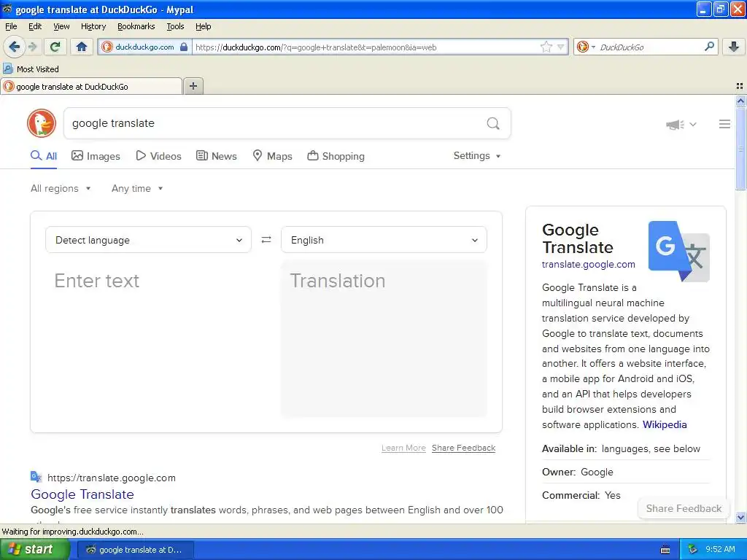The height and width of the screenshot is (560, 747).
Task: Open the hamburger side menu
Action: 724,124
